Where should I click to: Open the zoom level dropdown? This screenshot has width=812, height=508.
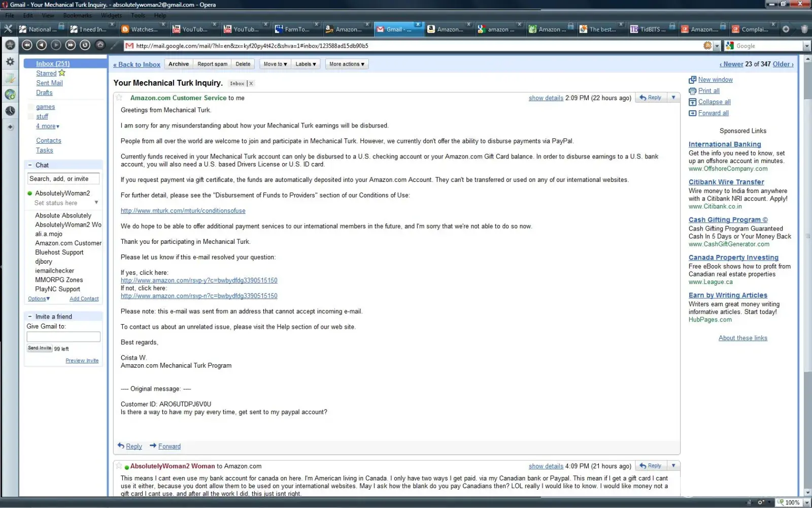pos(806,502)
